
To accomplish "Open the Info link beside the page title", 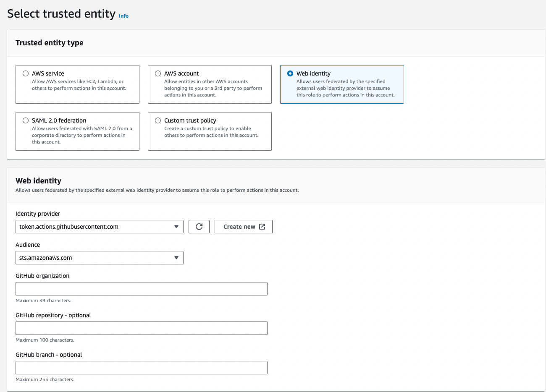I will point(123,16).
